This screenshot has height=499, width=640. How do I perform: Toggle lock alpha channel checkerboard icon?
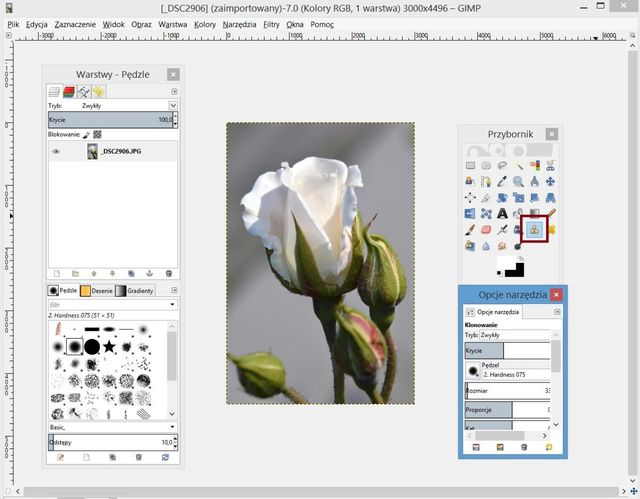click(x=98, y=133)
